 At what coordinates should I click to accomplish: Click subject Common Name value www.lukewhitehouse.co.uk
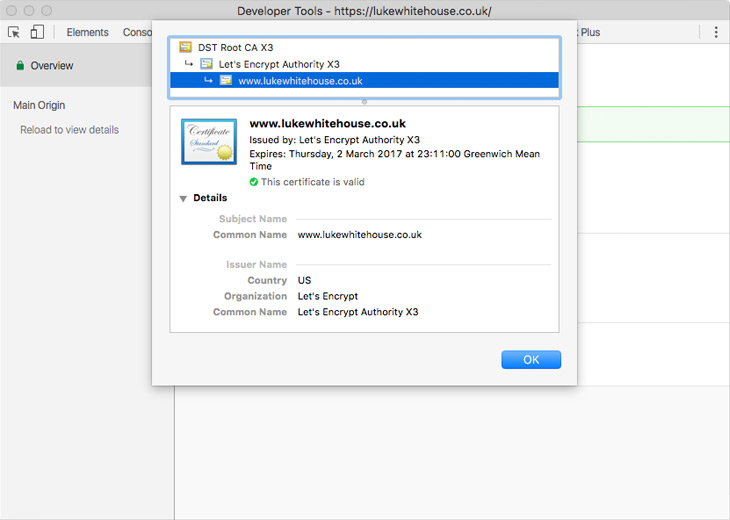pos(360,235)
